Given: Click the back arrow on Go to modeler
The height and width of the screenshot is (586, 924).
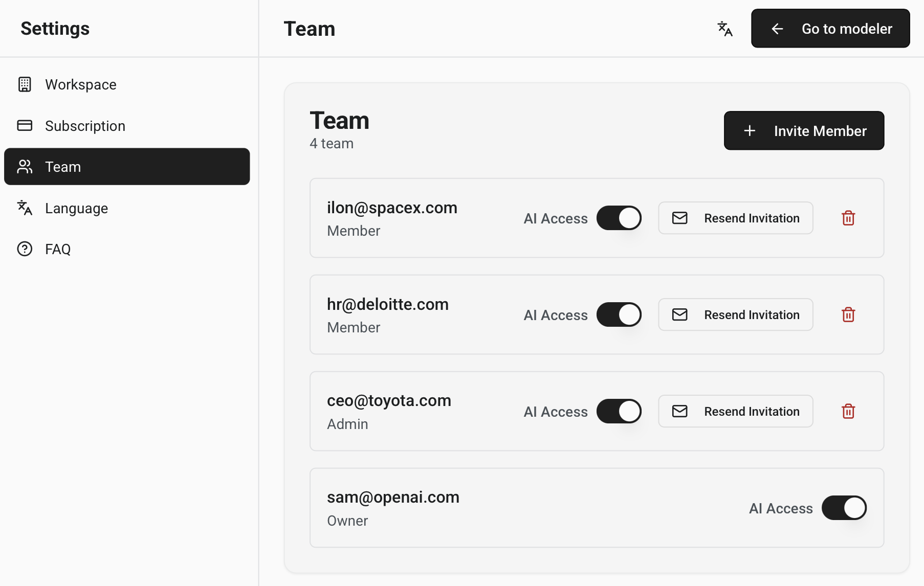Looking at the screenshot, I should click(777, 29).
